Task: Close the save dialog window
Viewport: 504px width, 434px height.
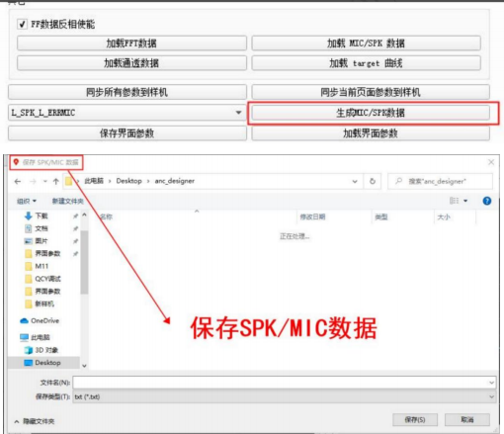Action: coord(491,162)
